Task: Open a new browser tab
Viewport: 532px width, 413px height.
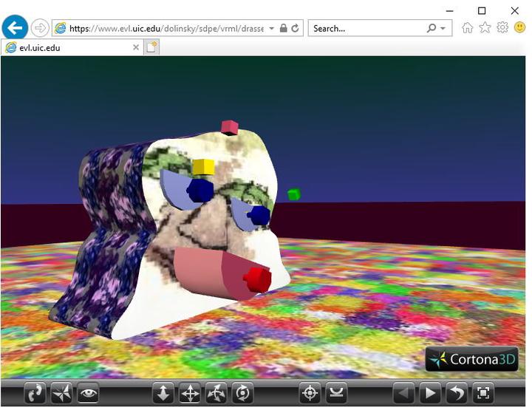Action: (151, 47)
